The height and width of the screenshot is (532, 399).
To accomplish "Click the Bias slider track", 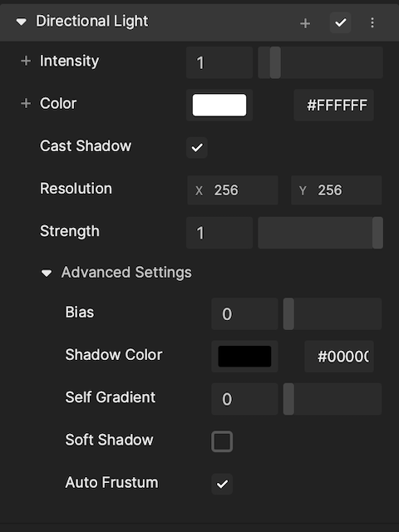I will click(332, 314).
